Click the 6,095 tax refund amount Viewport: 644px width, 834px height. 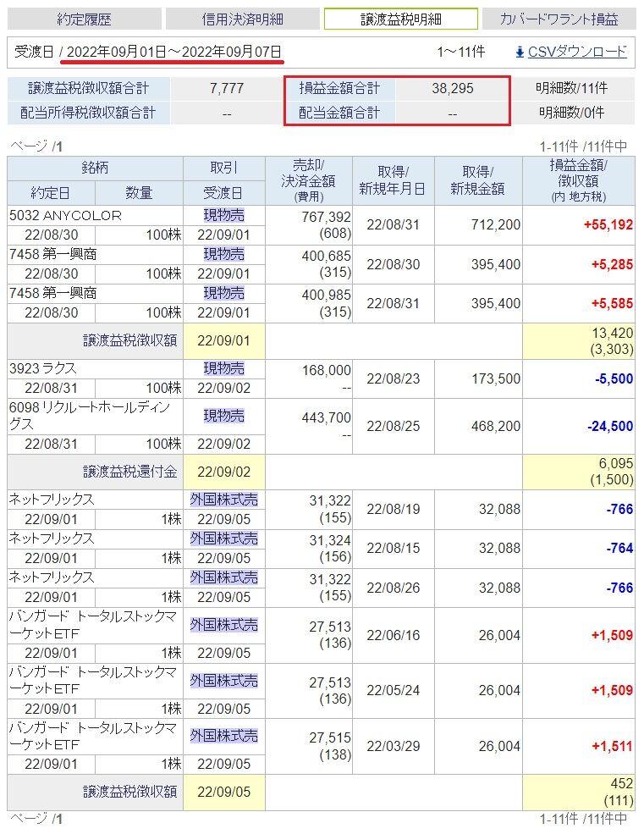click(x=616, y=463)
